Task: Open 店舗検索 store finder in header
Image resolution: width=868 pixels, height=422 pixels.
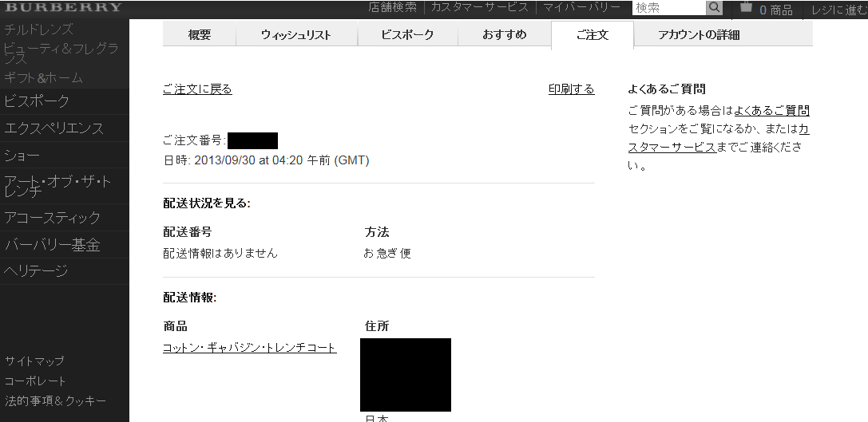Action: 392,8
